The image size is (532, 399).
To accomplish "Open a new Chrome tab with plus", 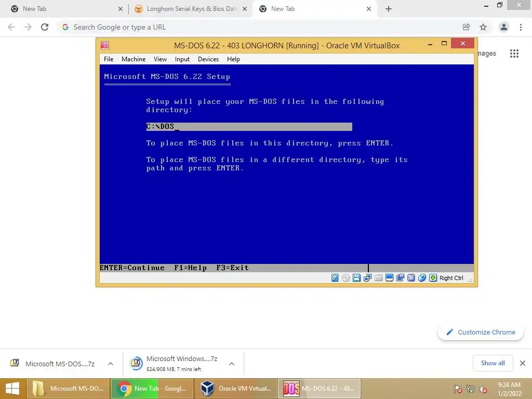I will 389,9.
